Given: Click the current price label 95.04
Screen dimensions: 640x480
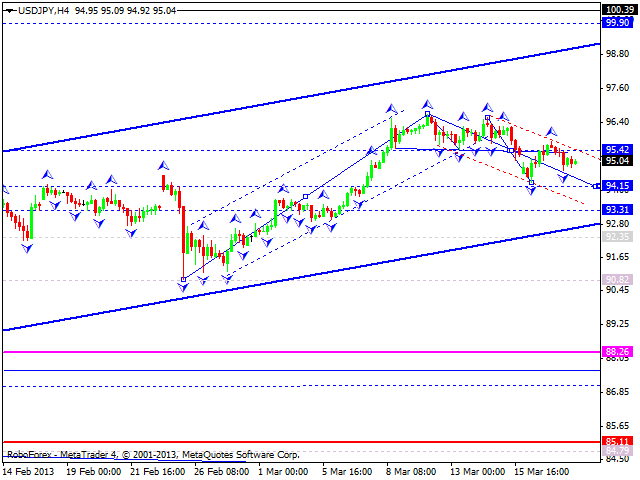Looking at the screenshot, I should click(618, 160).
